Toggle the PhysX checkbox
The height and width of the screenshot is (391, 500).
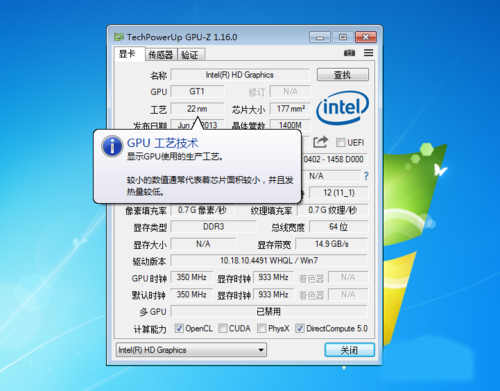pyautogui.click(x=262, y=328)
